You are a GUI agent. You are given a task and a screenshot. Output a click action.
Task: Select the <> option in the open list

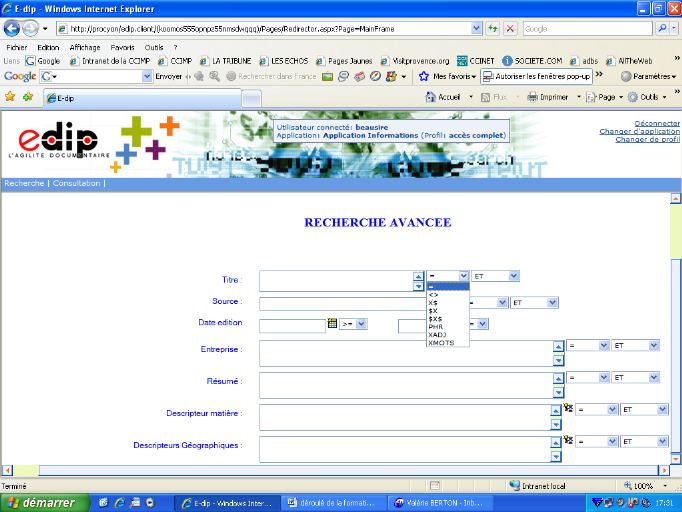448,295
